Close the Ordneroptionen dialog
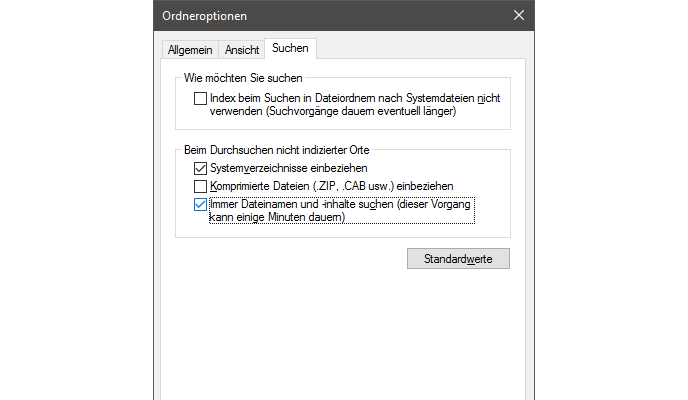 coord(518,15)
